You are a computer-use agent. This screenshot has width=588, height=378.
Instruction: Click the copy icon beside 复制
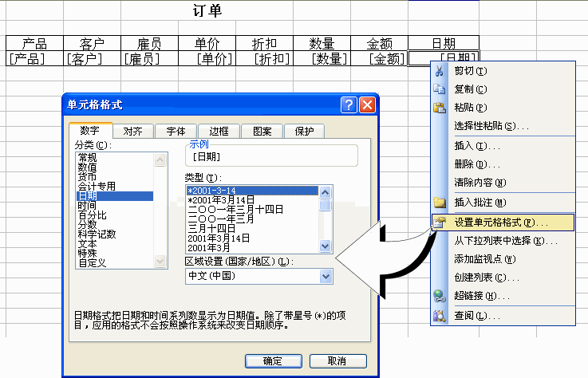click(439, 89)
